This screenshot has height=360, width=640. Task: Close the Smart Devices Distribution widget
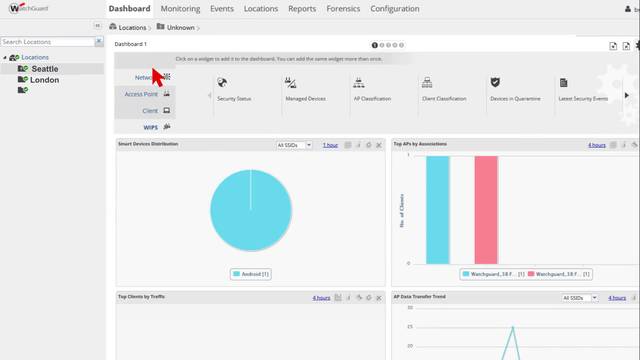click(379, 145)
